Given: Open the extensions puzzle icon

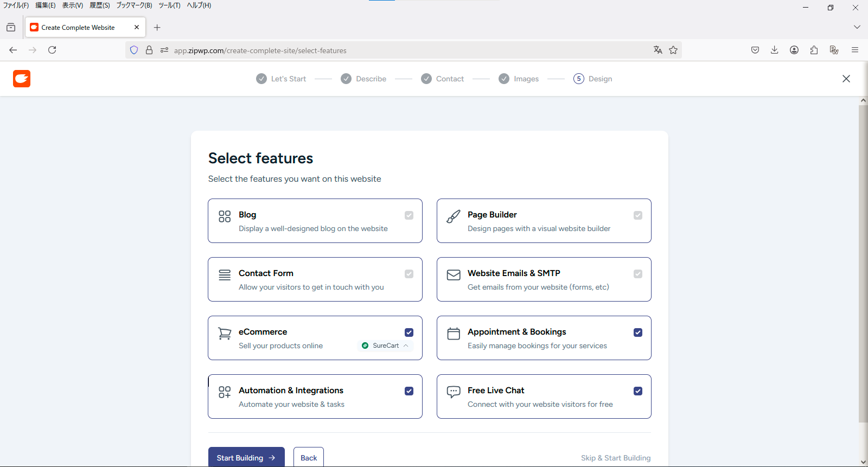Looking at the screenshot, I should (814, 50).
